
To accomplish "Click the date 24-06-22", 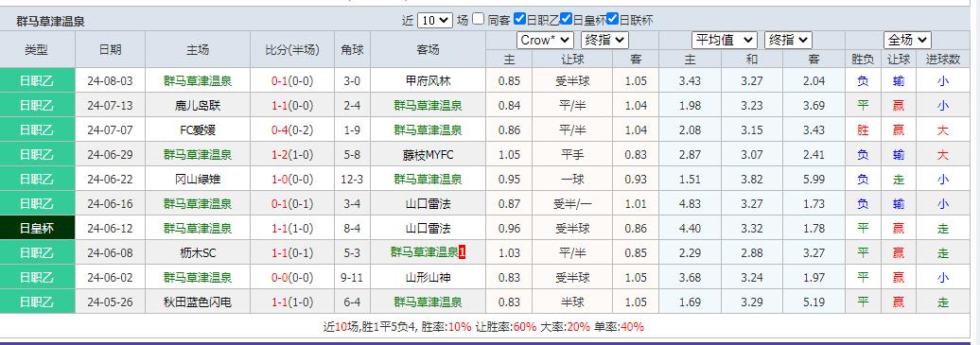I will 110,180.
